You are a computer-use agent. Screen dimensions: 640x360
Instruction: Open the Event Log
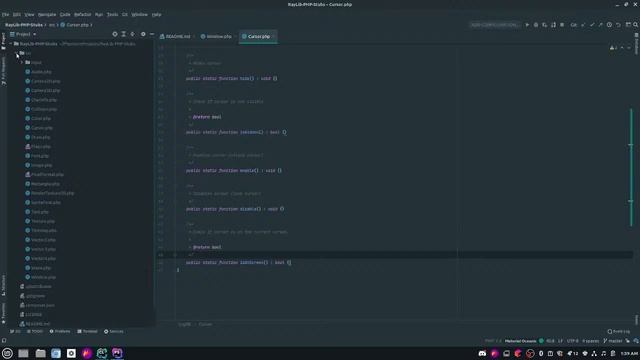(618, 331)
